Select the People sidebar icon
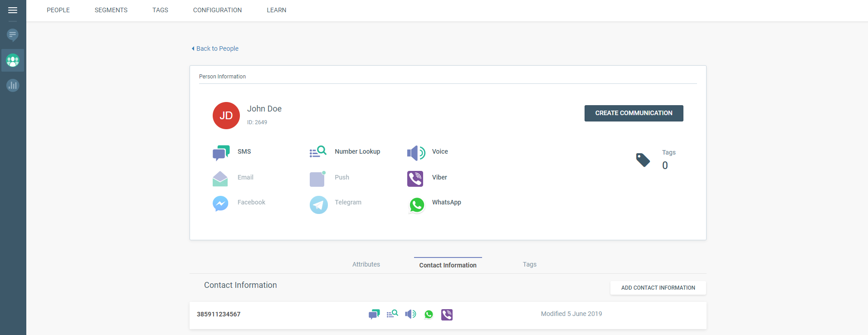The image size is (868, 335). tap(13, 60)
